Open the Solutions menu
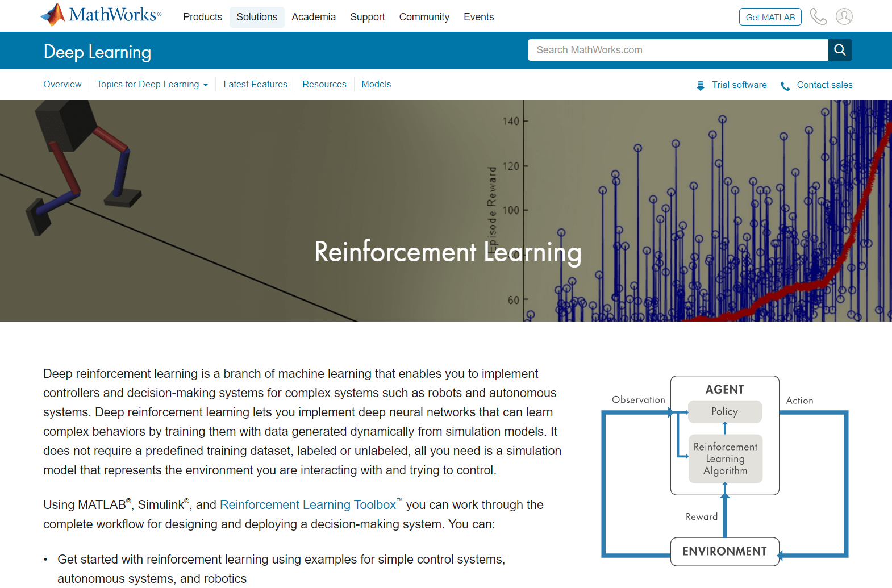This screenshot has height=588, width=892. pos(257,17)
